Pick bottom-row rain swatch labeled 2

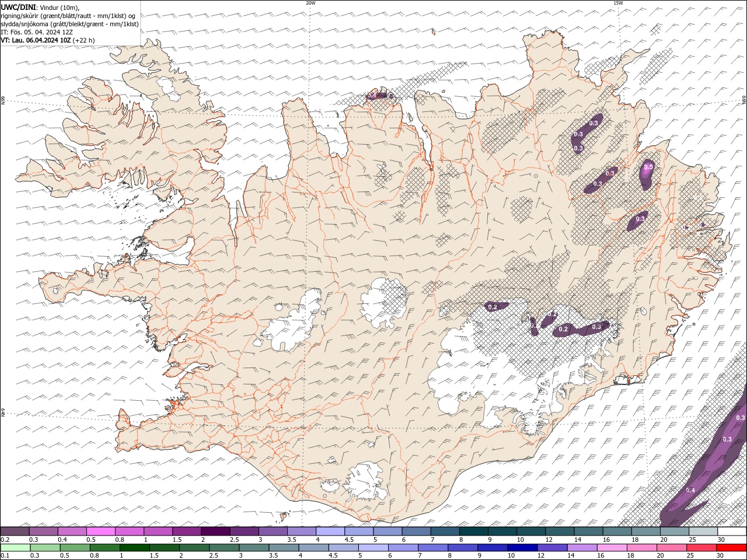pos(194,548)
